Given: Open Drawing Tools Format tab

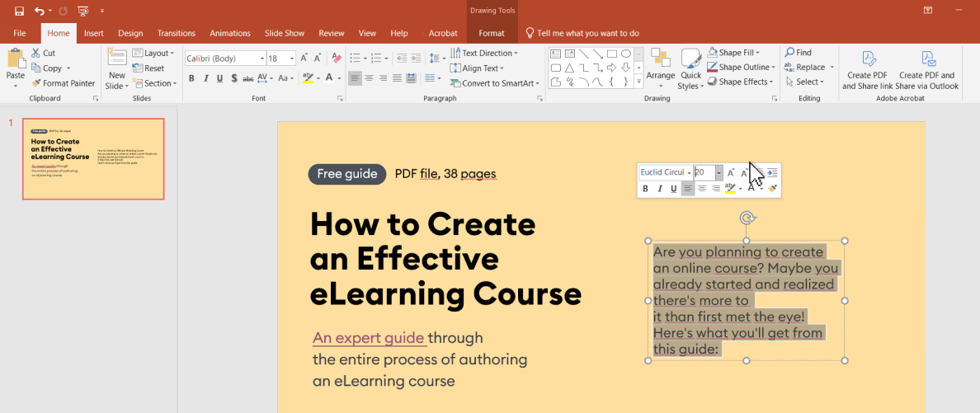Looking at the screenshot, I should [x=492, y=33].
